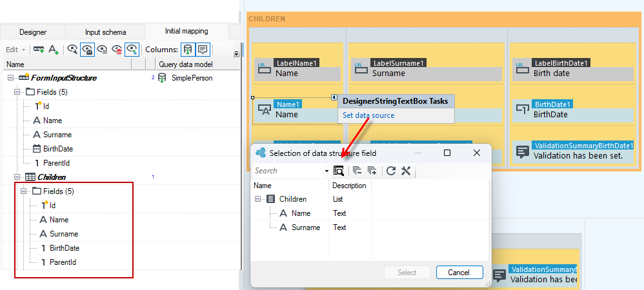Image resolution: width=644 pixels, height=290 pixels.
Task: Click the database icon next to SimplePerson
Action: (162, 78)
